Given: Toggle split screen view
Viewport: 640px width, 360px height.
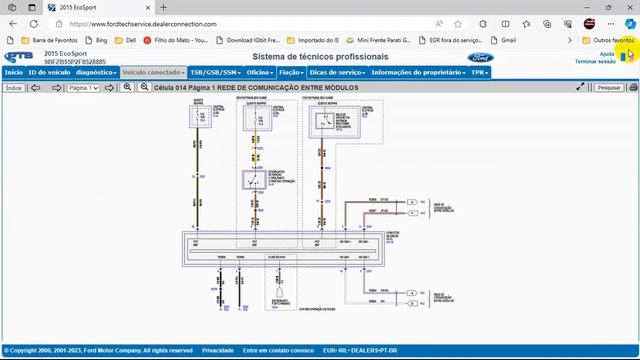Looking at the screenshot, I should (505, 24).
